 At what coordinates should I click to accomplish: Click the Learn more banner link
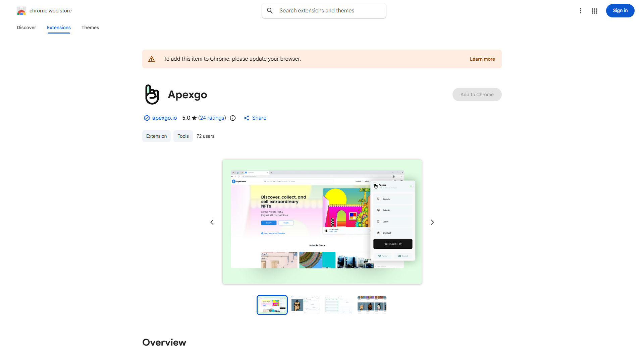click(482, 59)
